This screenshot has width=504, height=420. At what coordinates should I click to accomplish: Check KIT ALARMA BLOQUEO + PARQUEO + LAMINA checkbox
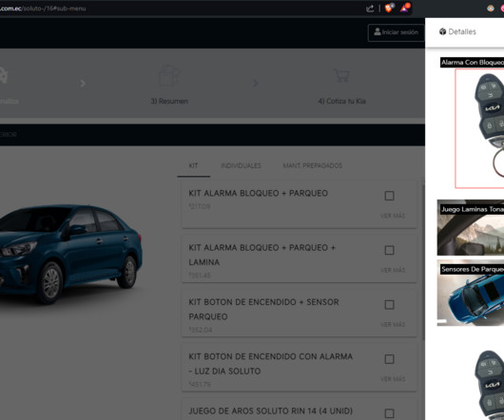point(389,250)
